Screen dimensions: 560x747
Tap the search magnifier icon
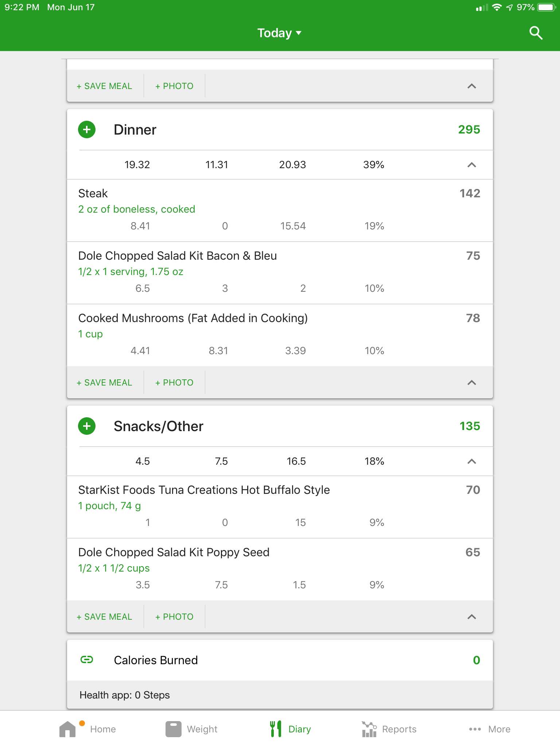[x=536, y=33]
